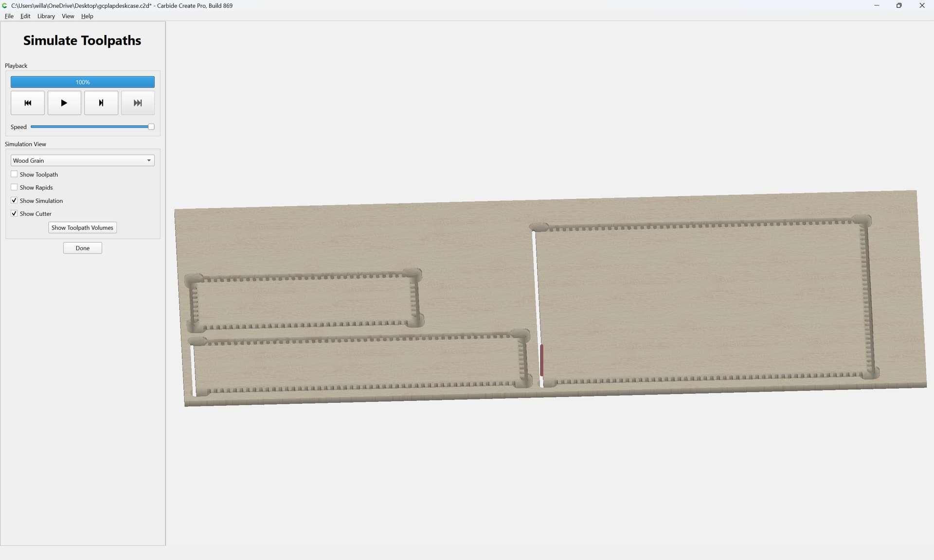The height and width of the screenshot is (560, 934).
Task: Rewind simulation to the start
Action: click(28, 103)
